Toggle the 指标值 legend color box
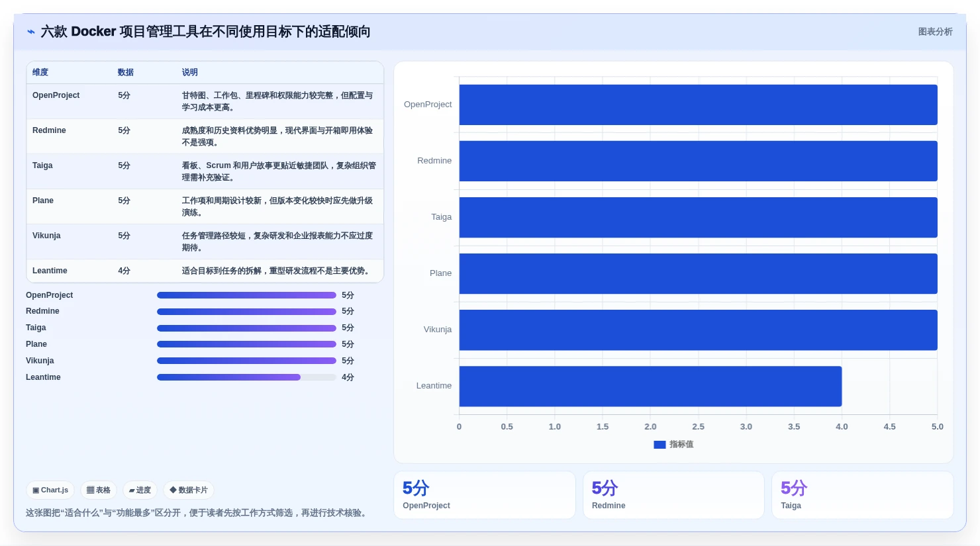980x546 pixels. coord(660,445)
